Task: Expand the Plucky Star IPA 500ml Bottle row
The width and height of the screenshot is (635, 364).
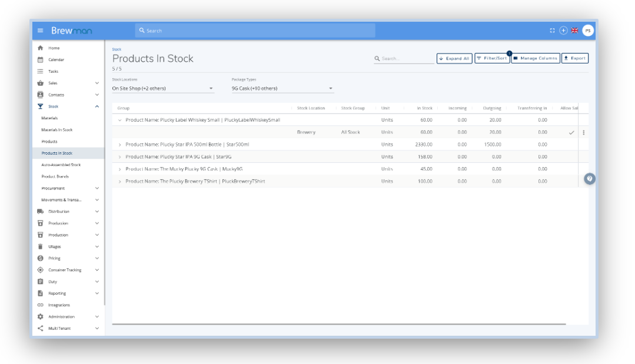Action: tap(120, 145)
